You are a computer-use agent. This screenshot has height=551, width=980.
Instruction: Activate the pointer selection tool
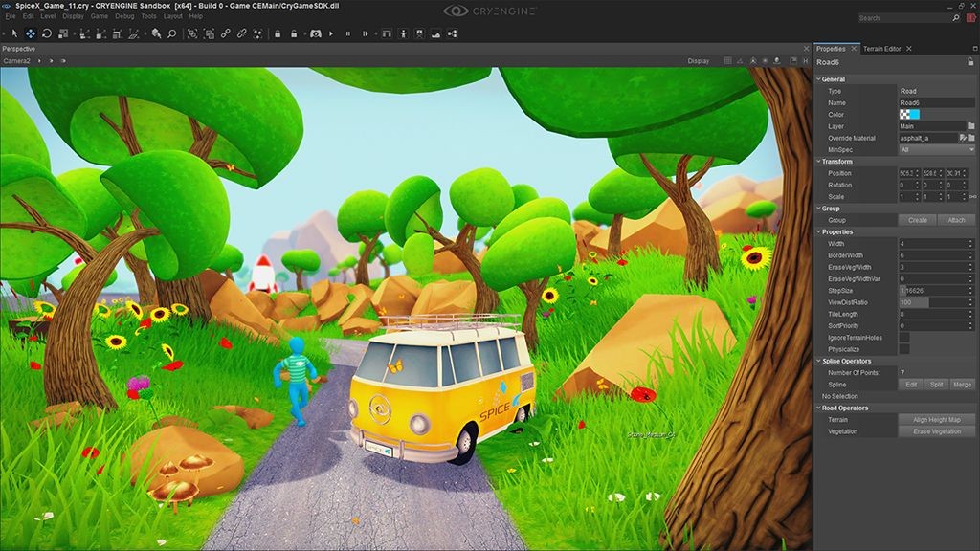coord(15,33)
